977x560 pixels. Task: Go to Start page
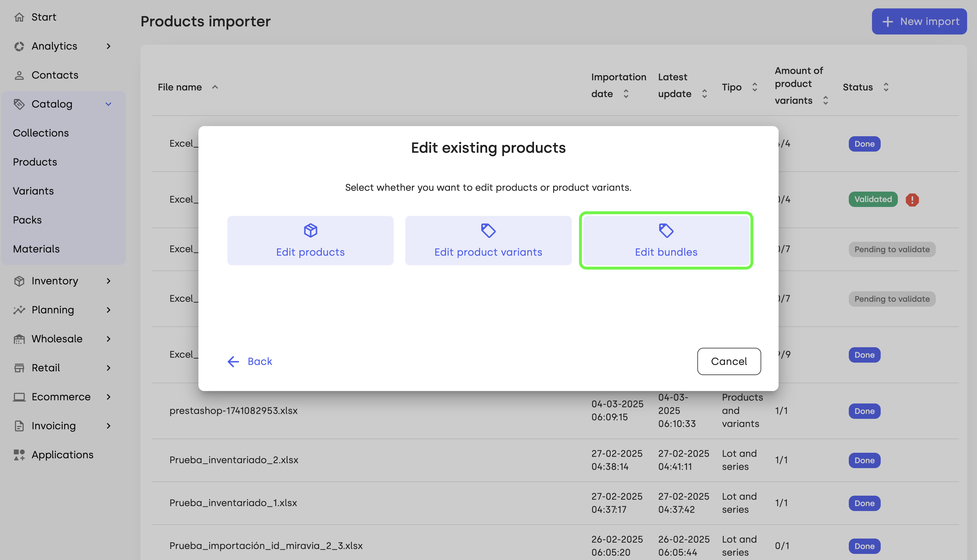44,17
